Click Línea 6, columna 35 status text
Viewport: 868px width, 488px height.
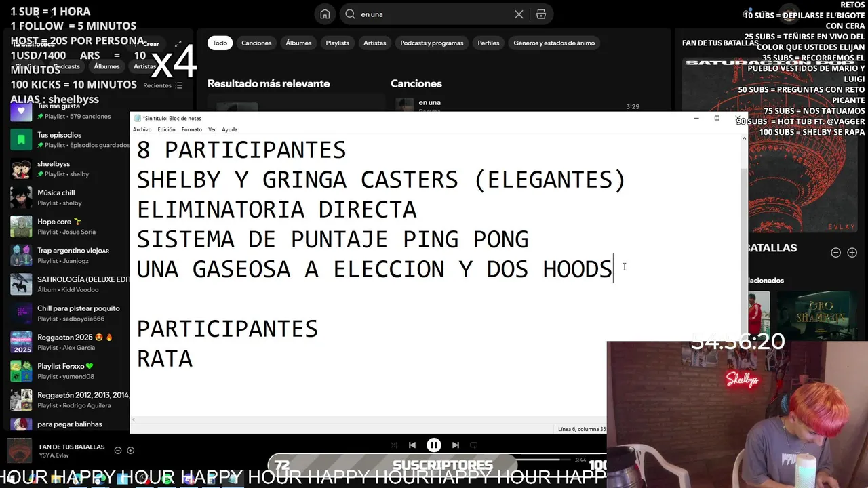(x=582, y=429)
